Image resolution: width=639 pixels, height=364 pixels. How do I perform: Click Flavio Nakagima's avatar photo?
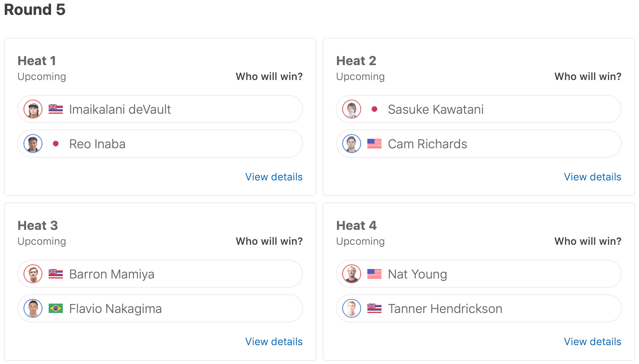[x=33, y=308]
